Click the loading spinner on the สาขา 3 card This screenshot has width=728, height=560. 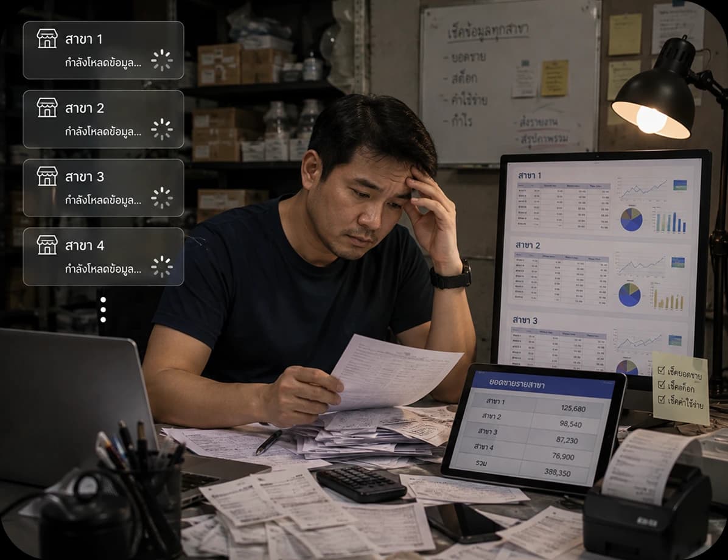[161, 198]
